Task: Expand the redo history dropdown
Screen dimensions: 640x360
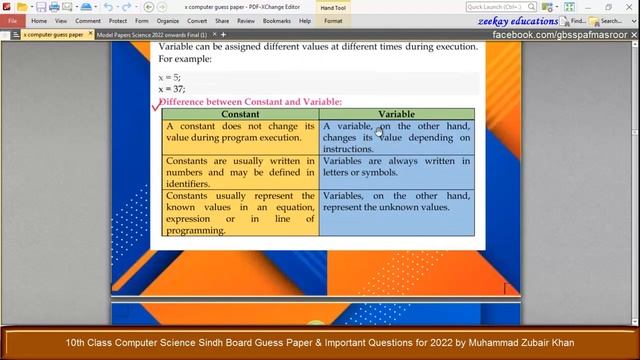Action: (x=136, y=7)
